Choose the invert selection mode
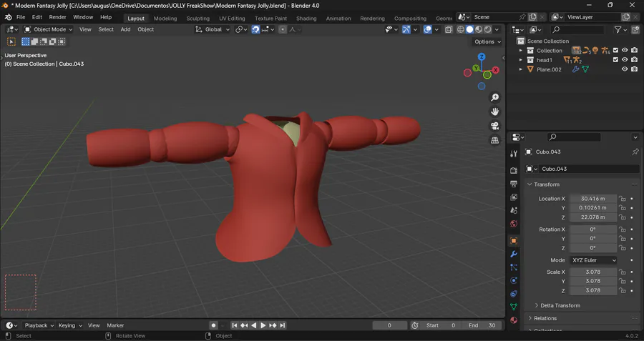 [52, 41]
